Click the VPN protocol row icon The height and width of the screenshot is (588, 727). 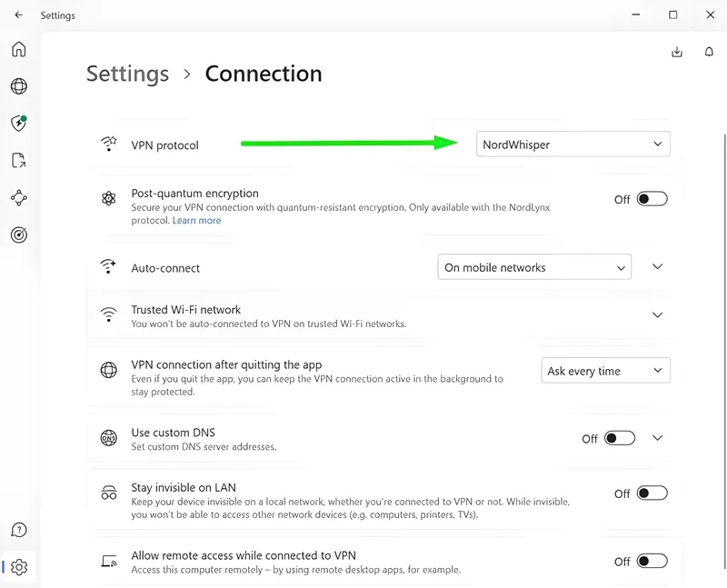click(108, 145)
